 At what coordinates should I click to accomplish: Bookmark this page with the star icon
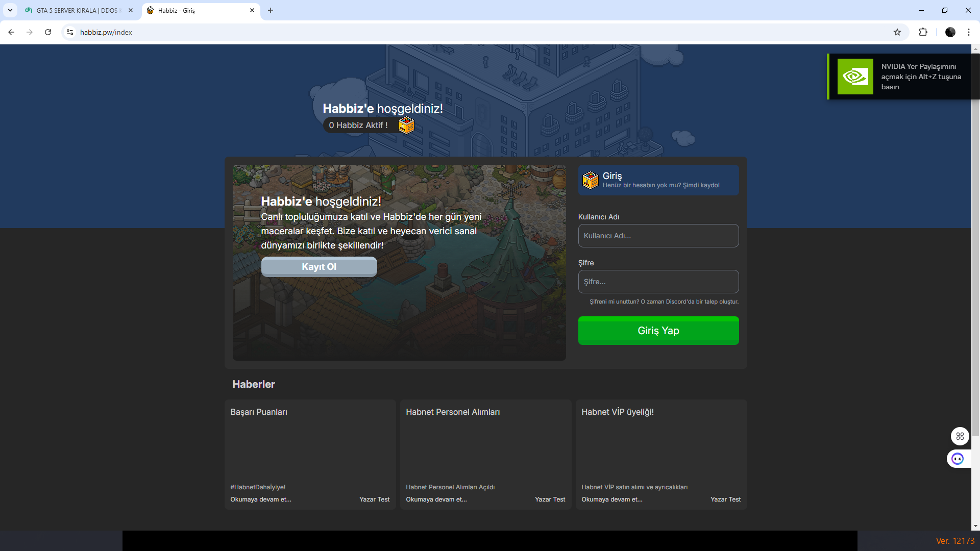(897, 32)
